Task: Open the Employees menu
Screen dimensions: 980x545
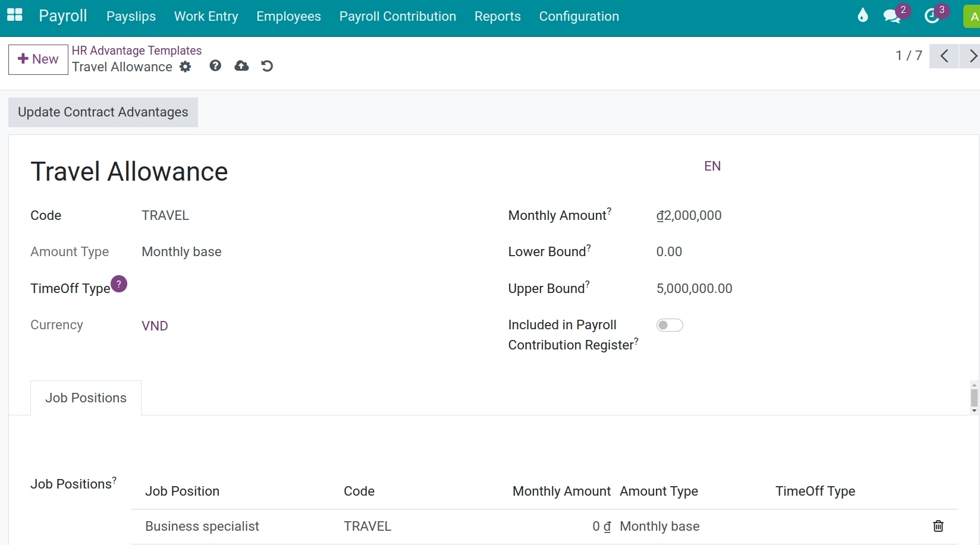Action: coord(288,16)
